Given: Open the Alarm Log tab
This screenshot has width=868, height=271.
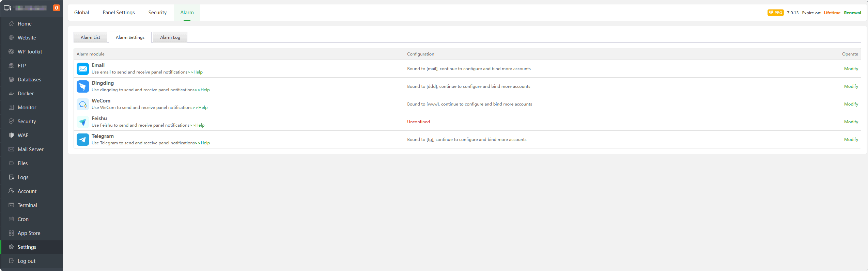Looking at the screenshot, I should tap(170, 37).
